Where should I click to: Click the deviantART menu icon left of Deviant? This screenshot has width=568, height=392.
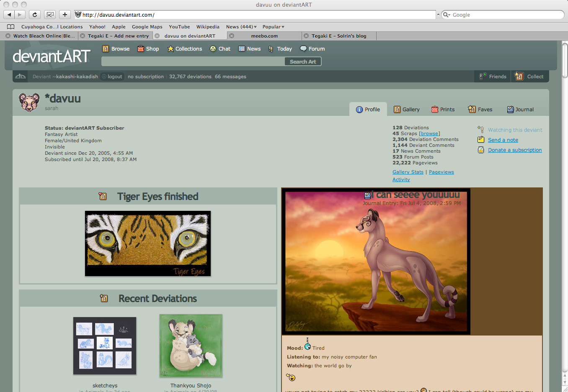click(x=21, y=77)
